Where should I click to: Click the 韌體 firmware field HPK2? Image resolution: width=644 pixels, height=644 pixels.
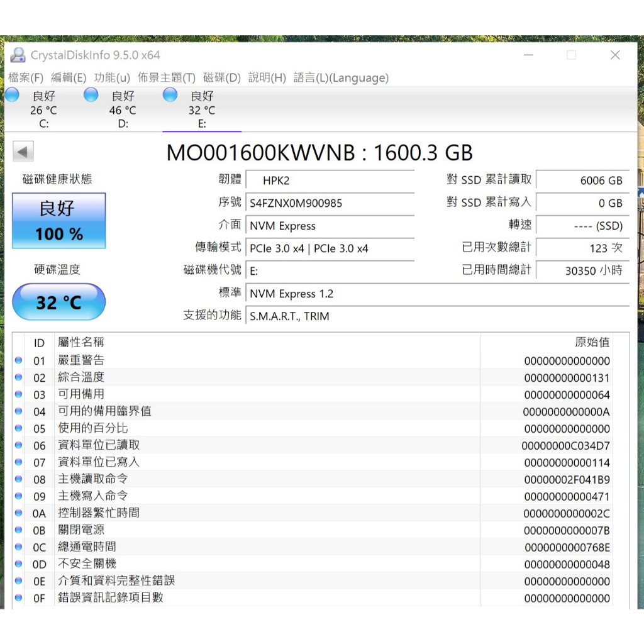click(330, 180)
